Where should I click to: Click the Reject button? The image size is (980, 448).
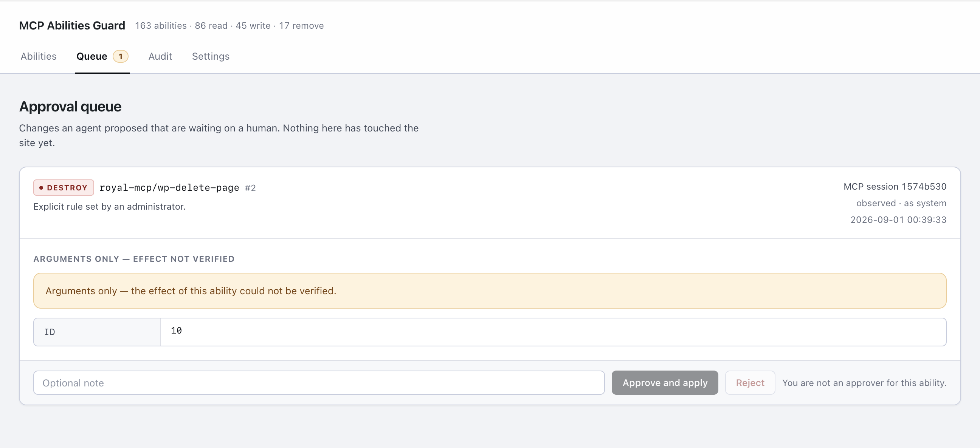[x=750, y=383]
